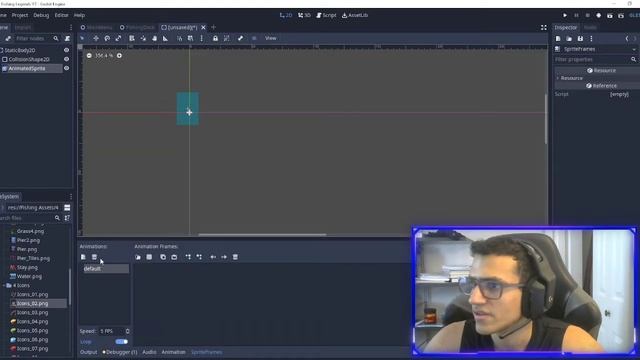This screenshot has height=360, width=640.
Task: Zoom out the canvas with minus button
Action: [x=89, y=56]
